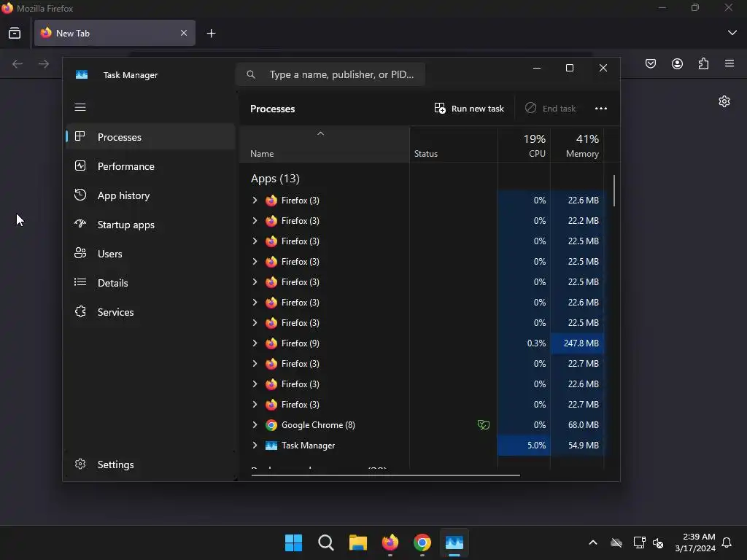Go to the Startup apps page
Screen dimensions: 747x560
point(150,225)
